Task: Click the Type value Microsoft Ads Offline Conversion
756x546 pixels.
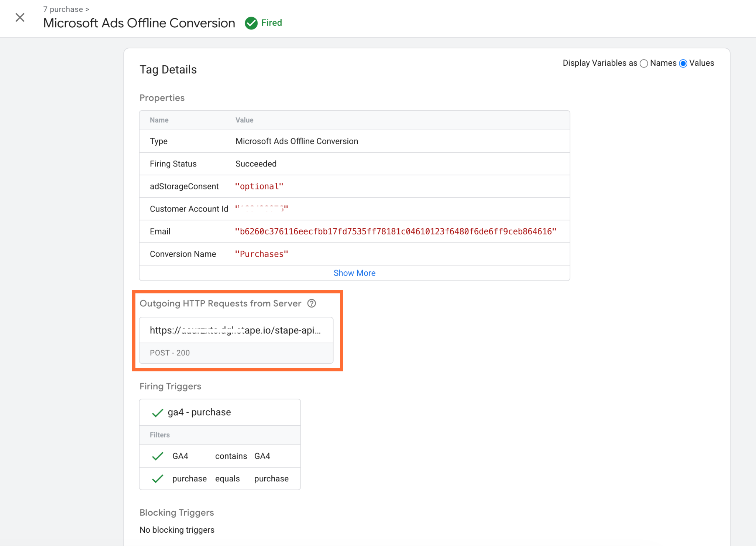Action: pyautogui.click(x=297, y=141)
